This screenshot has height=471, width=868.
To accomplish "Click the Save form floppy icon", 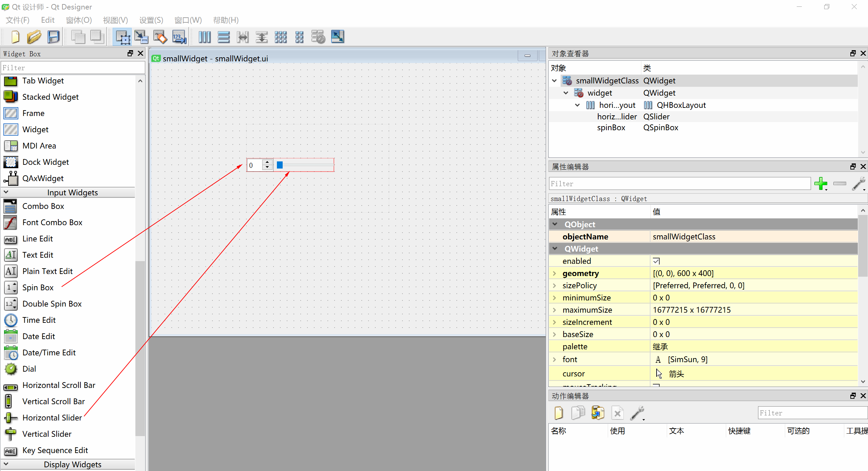I will (53, 37).
